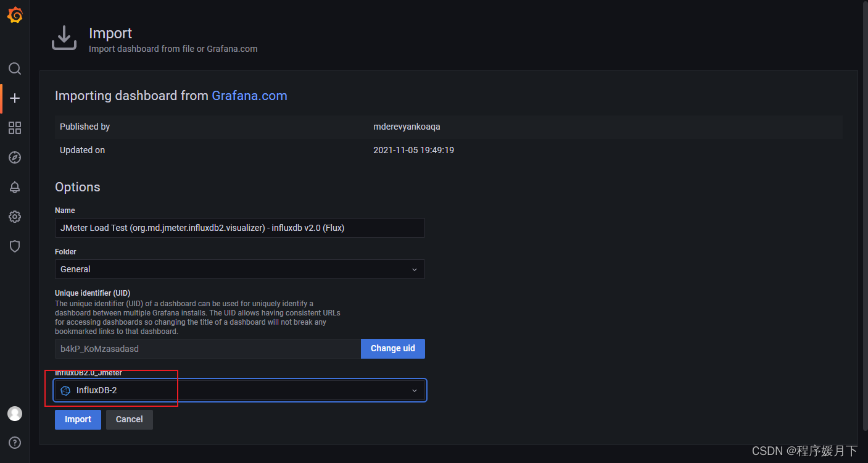Follow the Grafana.com link
The height and width of the screenshot is (463, 868).
[x=249, y=96]
